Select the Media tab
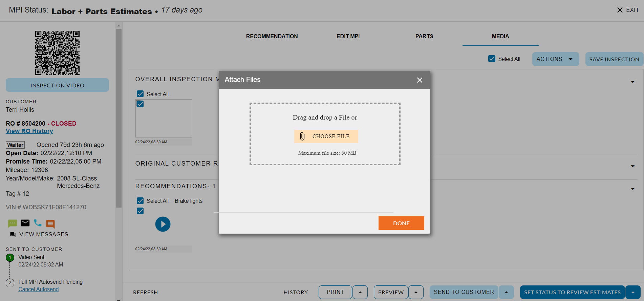Viewport: 644px width, 301px height. pos(500,36)
